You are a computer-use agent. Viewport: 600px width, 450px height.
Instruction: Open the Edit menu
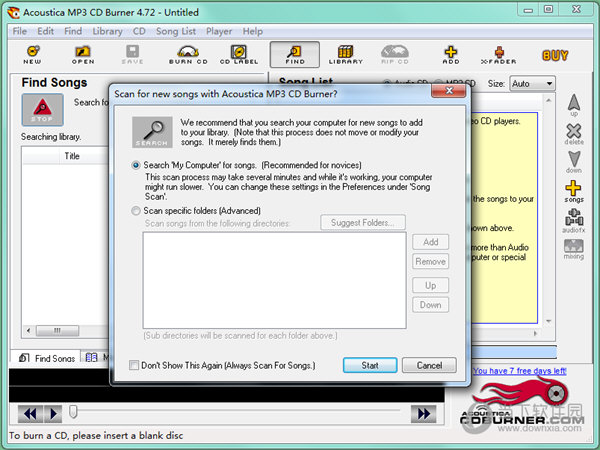click(x=45, y=31)
